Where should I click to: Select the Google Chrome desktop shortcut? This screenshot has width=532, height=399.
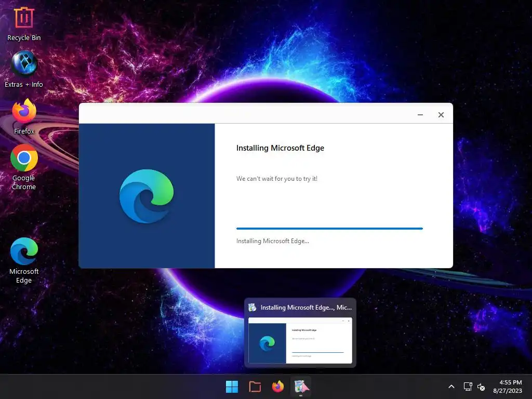(x=24, y=167)
